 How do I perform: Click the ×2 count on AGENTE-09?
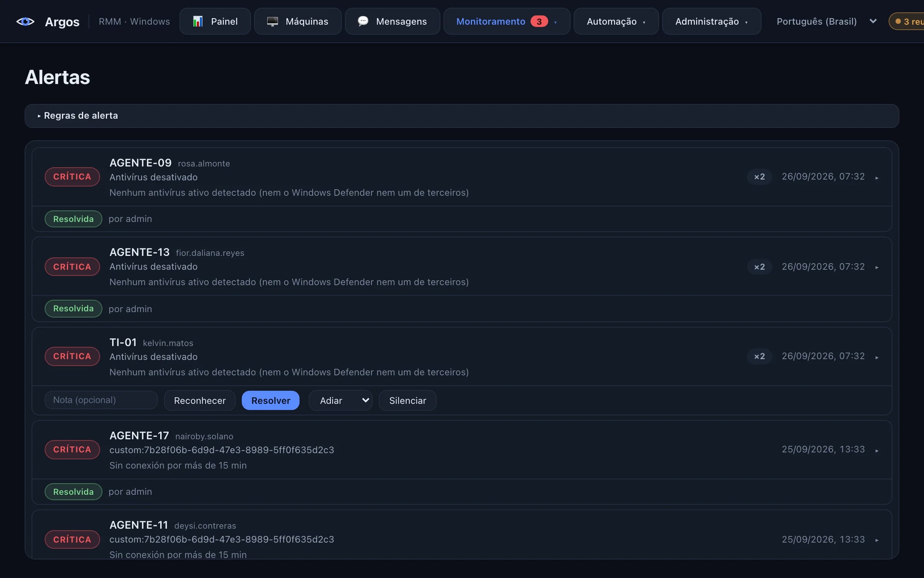[760, 177]
